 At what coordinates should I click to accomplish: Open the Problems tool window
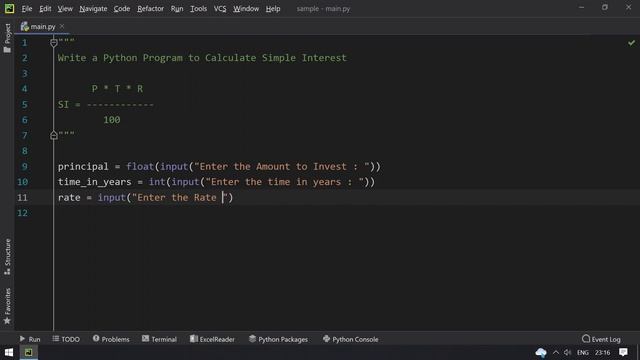[111, 339]
